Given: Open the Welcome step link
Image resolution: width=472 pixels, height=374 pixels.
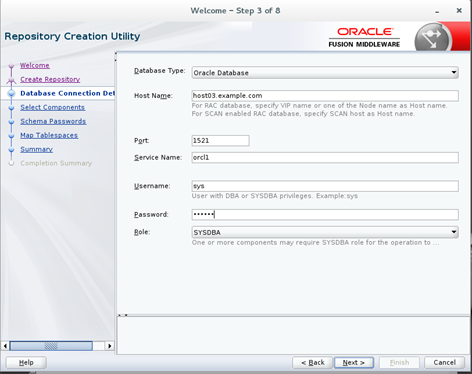Looking at the screenshot, I should click(35, 65).
